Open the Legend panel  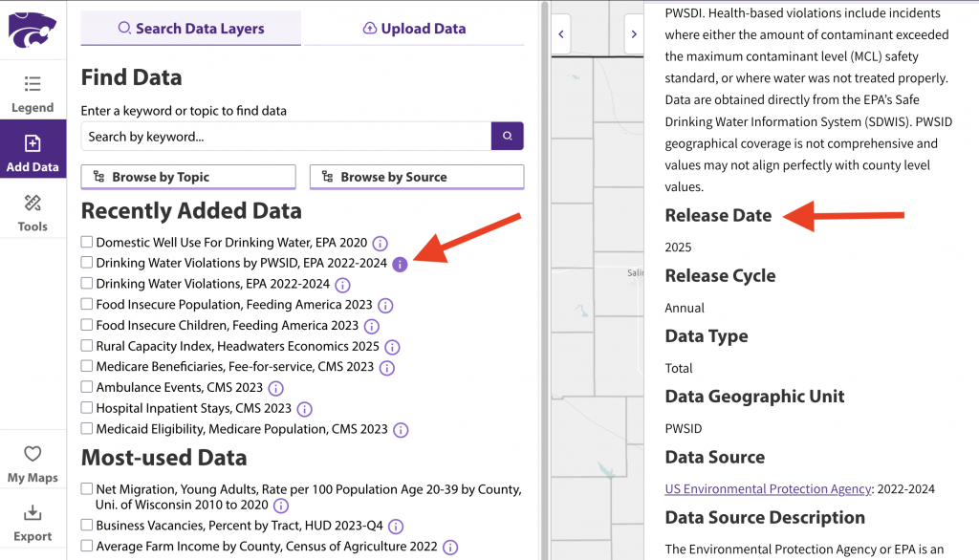(33, 93)
